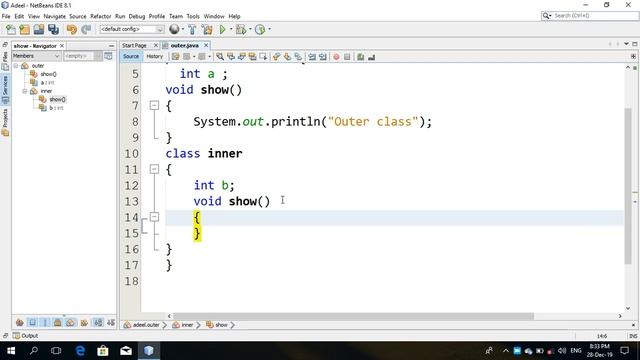Image resolution: width=640 pixels, height=360 pixels.
Task: Sort Navigator members by source
Action: (111, 323)
